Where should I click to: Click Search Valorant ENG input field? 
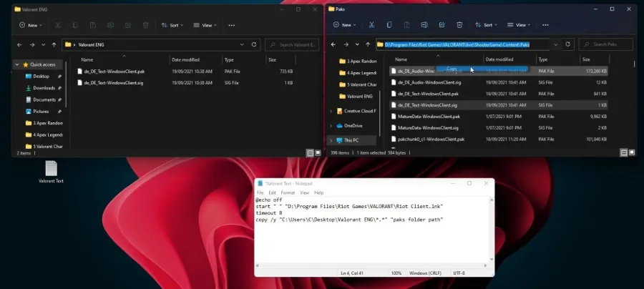click(292, 45)
